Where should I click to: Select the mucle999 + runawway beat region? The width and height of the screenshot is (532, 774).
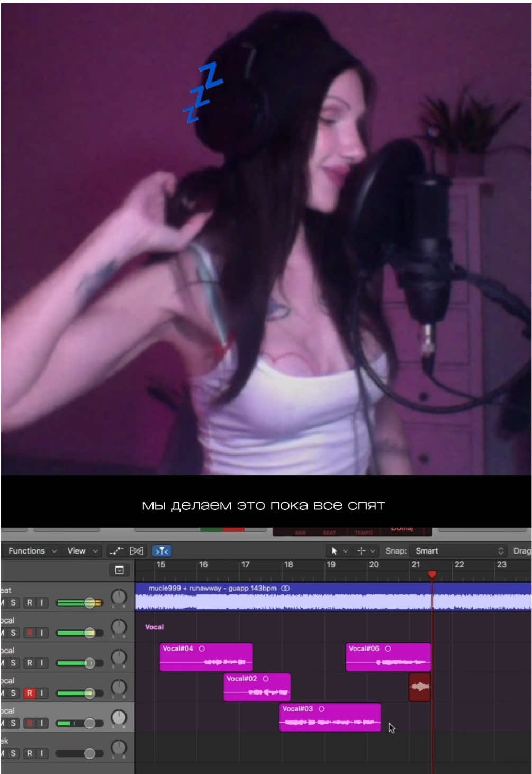(333, 597)
